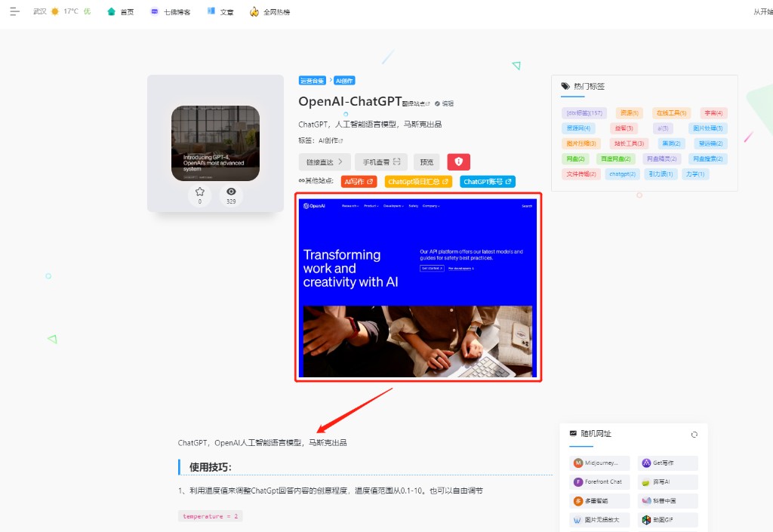Screen dimensions: 773x532
Task: Select the 黑洞(2) tag
Action: (671, 143)
